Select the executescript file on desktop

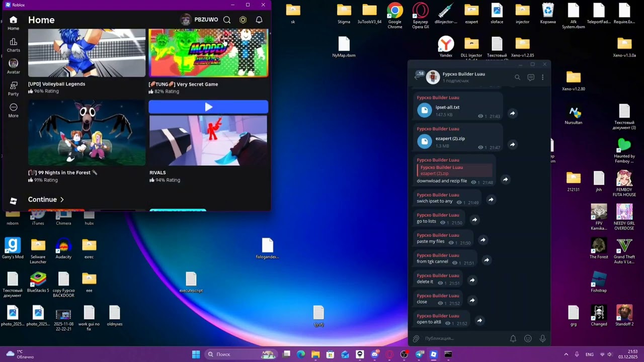point(191,282)
